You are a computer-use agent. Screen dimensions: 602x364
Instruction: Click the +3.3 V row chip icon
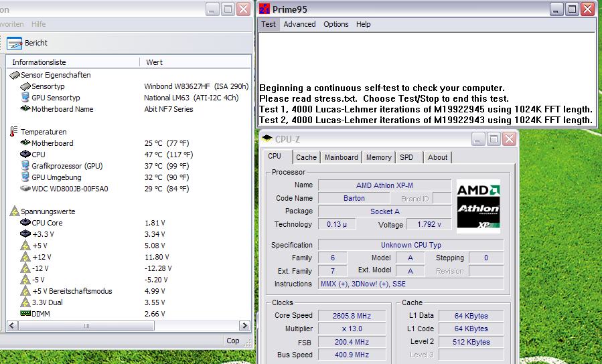tap(25, 234)
